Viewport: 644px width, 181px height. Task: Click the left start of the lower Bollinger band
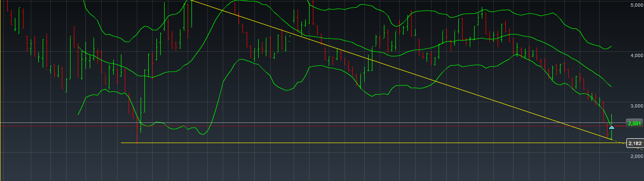79,114
